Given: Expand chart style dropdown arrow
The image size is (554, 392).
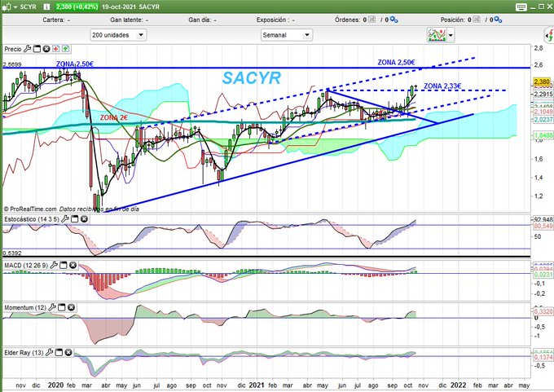Looking at the screenshot, I should coord(451,35).
